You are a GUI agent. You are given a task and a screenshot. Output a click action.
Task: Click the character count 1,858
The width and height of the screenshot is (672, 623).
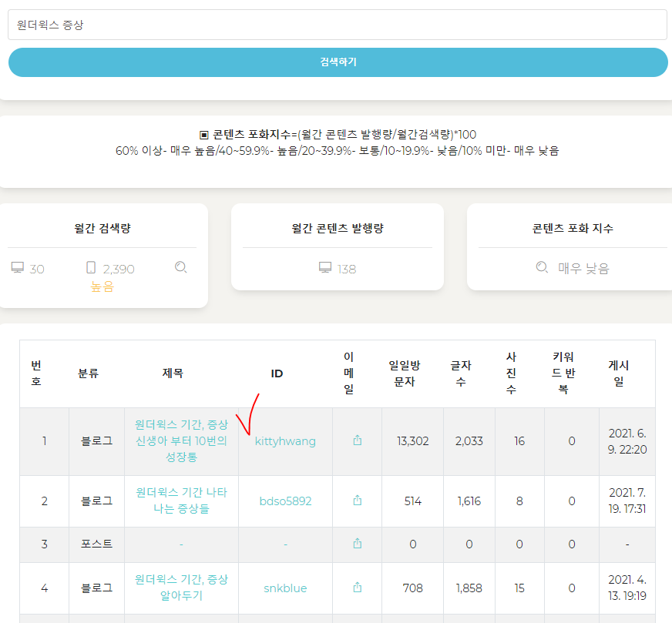(469, 588)
